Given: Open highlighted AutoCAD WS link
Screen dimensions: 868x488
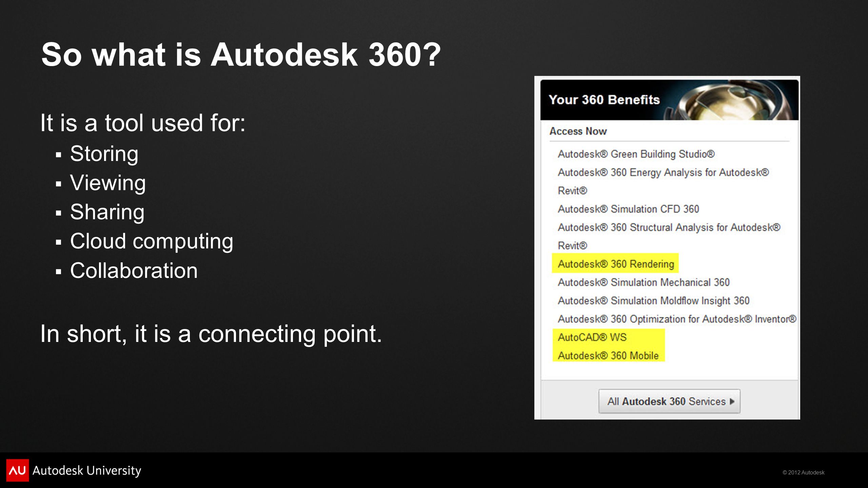Looking at the screenshot, I should [592, 337].
